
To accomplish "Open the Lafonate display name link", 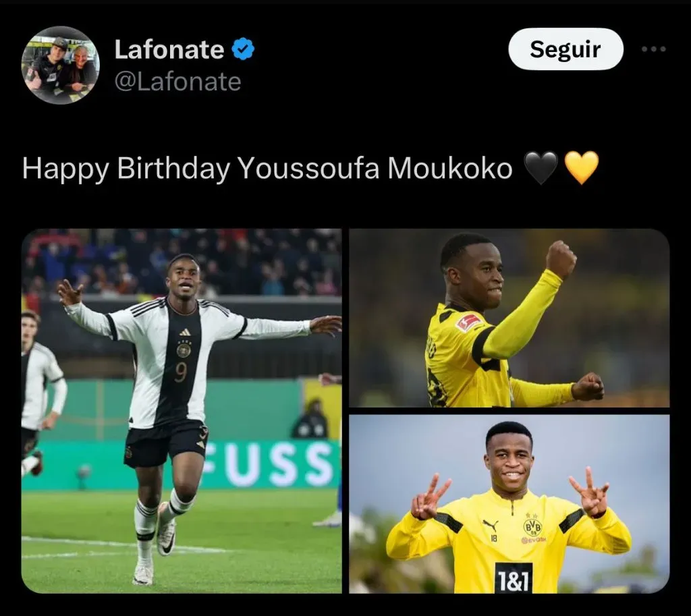I will 169,49.
